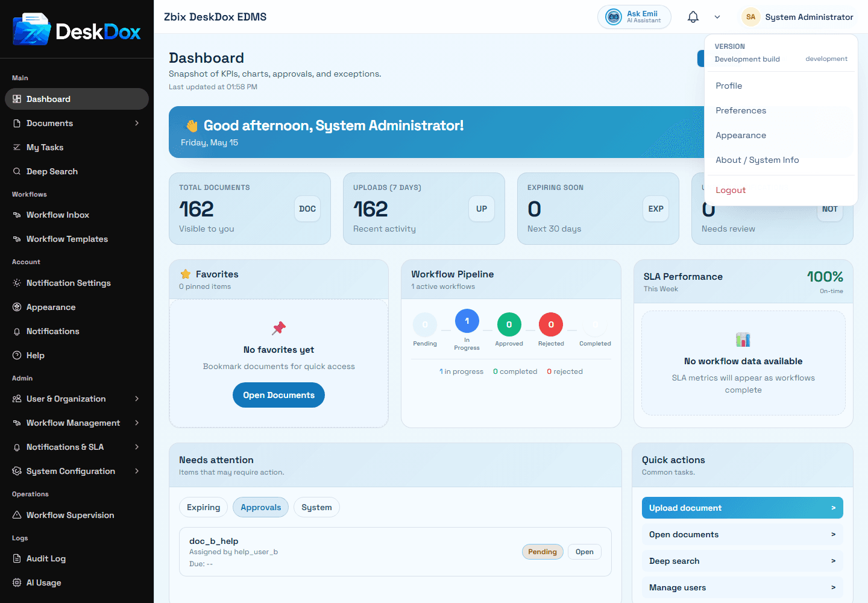Click the Appearance palette icon in sidebar

click(x=17, y=307)
